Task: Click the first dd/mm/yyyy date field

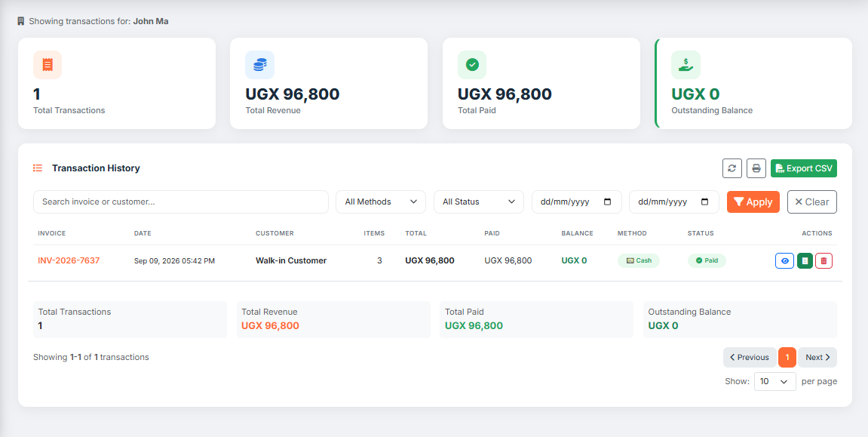Action: click(577, 202)
